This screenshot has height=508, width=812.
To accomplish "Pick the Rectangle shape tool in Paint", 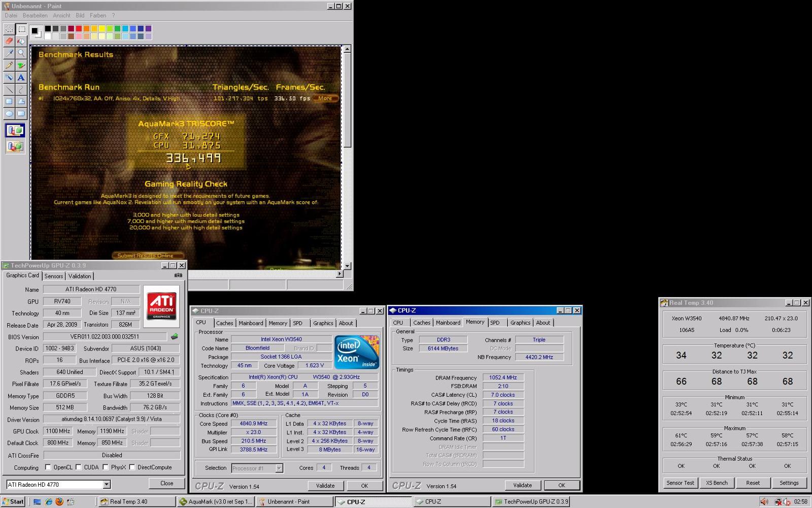I will pos(9,102).
